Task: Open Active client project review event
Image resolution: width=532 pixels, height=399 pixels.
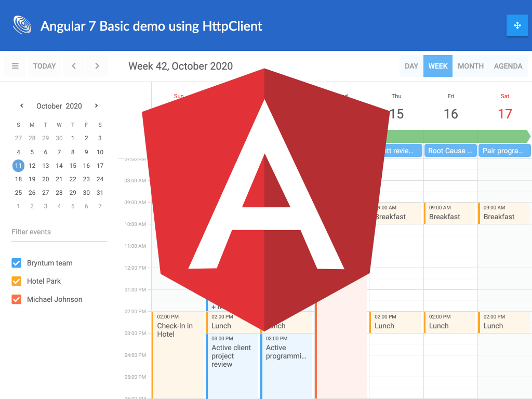Action: pos(233,366)
